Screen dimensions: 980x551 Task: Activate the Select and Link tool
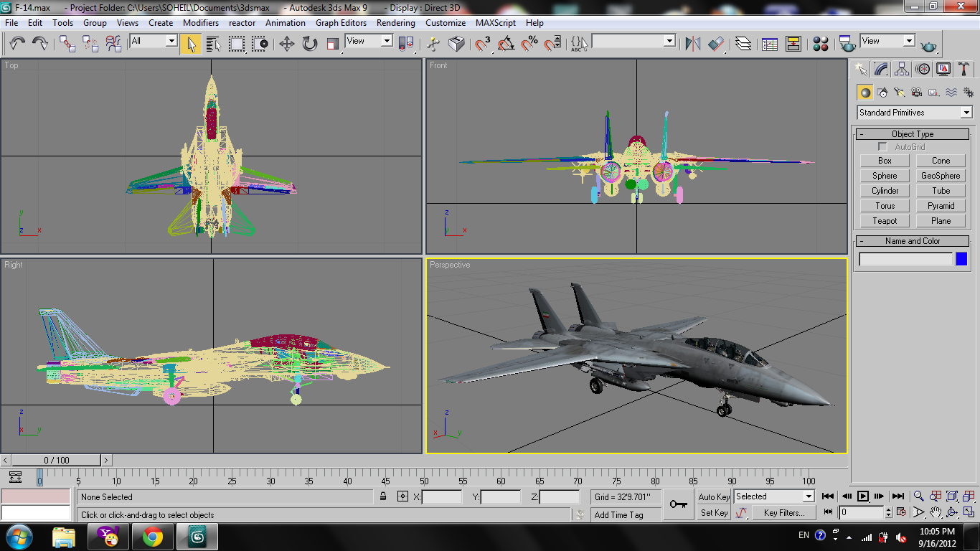[x=67, y=44]
